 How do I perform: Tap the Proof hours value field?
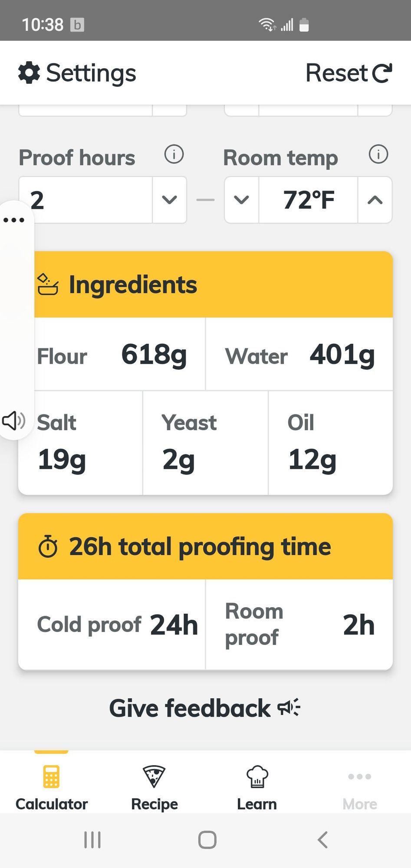point(86,200)
